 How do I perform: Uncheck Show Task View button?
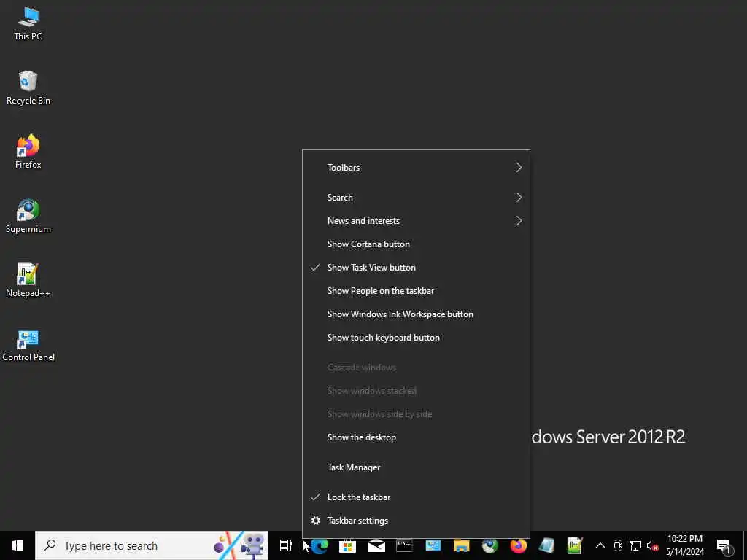click(x=416, y=268)
